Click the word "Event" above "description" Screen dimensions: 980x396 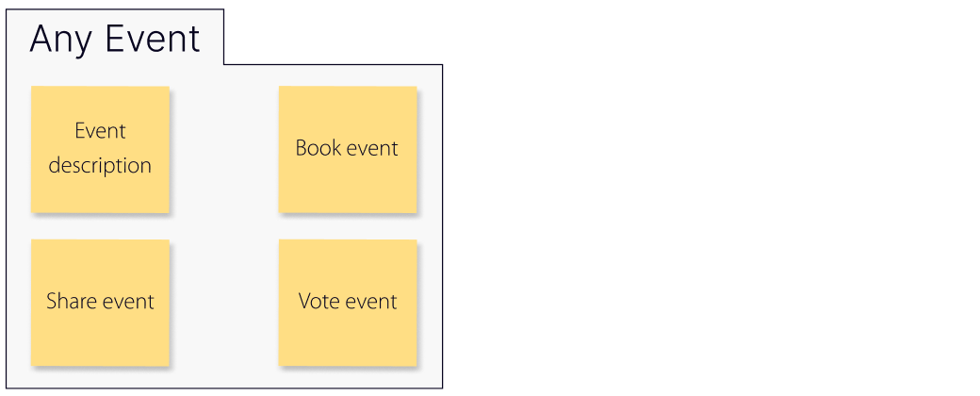point(100,131)
